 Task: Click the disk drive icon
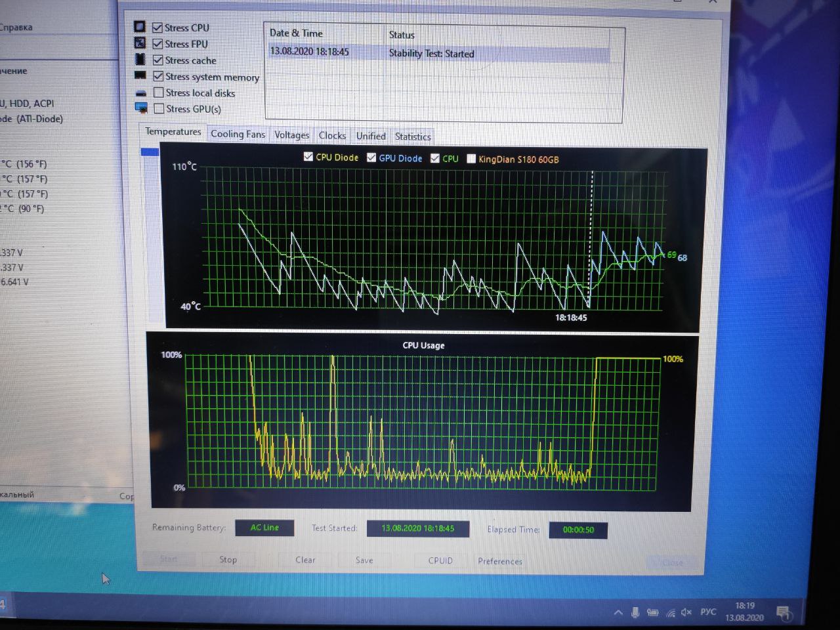tap(141, 93)
